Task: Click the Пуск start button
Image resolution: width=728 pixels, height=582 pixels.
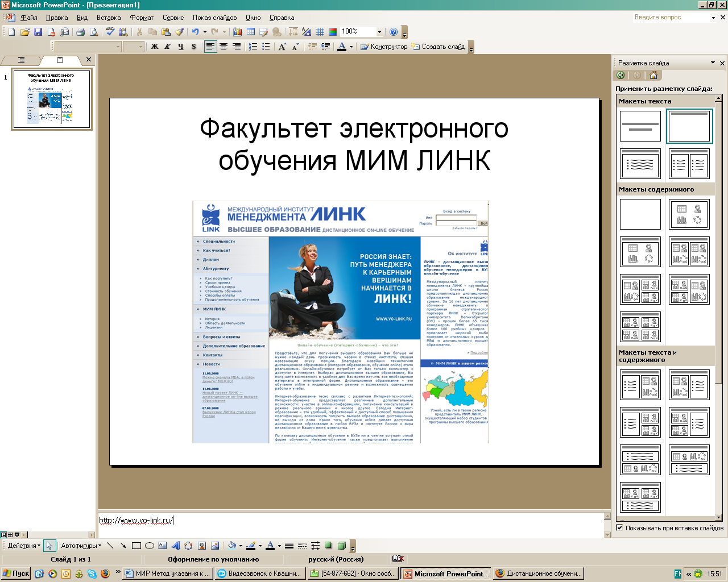Action: [x=16, y=573]
